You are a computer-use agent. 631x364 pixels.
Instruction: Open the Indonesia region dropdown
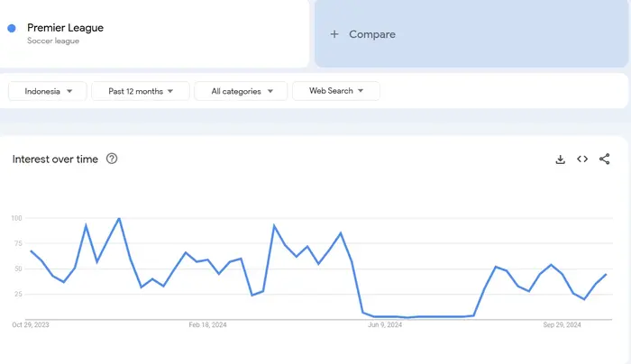(x=48, y=91)
